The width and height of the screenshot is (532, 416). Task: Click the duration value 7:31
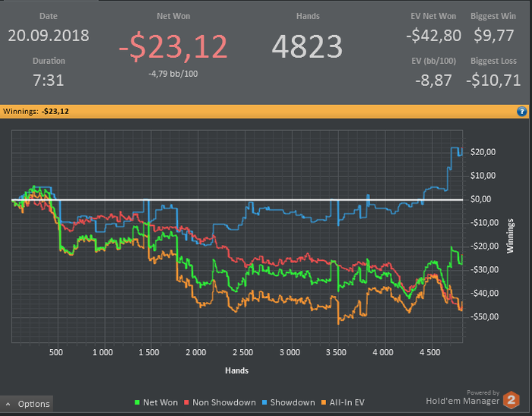click(x=49, y=81)
